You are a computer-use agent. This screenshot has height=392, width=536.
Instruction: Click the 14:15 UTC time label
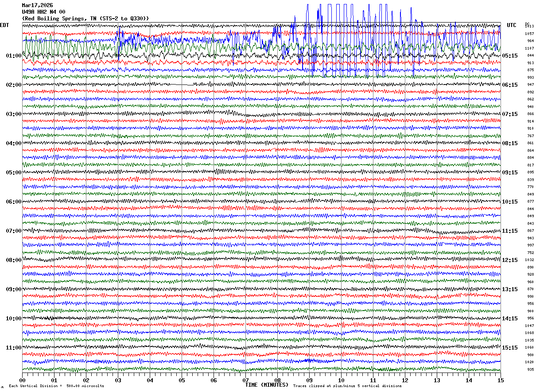(x=510, y=319)
